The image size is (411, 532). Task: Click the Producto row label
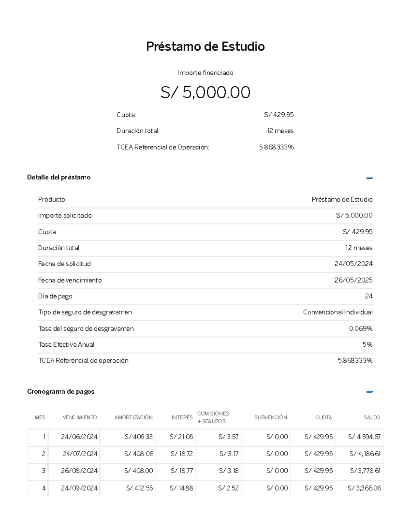click(x=52, y=199)
